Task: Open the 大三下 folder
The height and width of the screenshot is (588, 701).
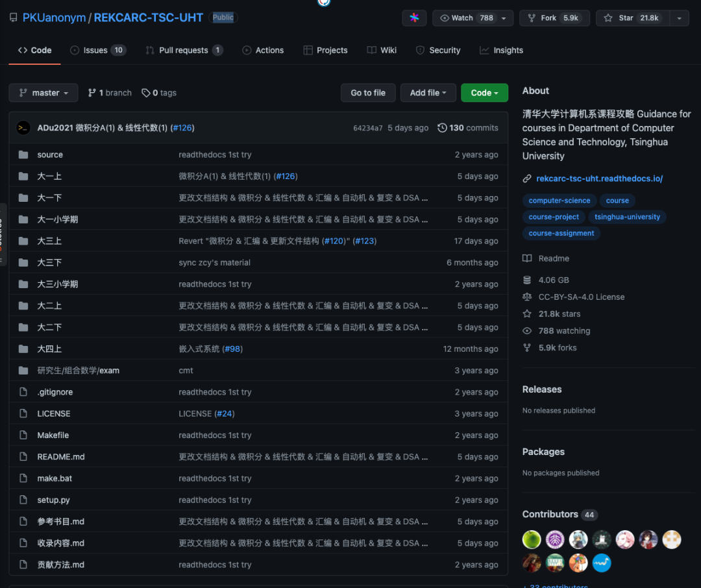Action: (x=49, y=262)
